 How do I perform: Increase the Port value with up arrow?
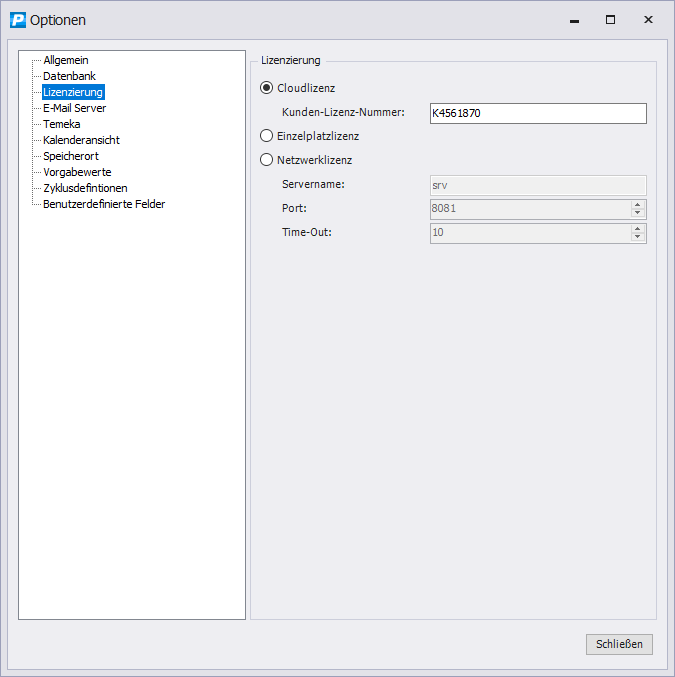[x=637, y=205]
